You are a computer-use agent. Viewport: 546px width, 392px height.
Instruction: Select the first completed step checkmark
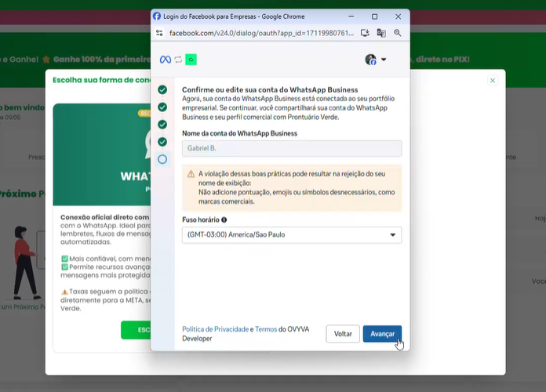click(162, 90)
